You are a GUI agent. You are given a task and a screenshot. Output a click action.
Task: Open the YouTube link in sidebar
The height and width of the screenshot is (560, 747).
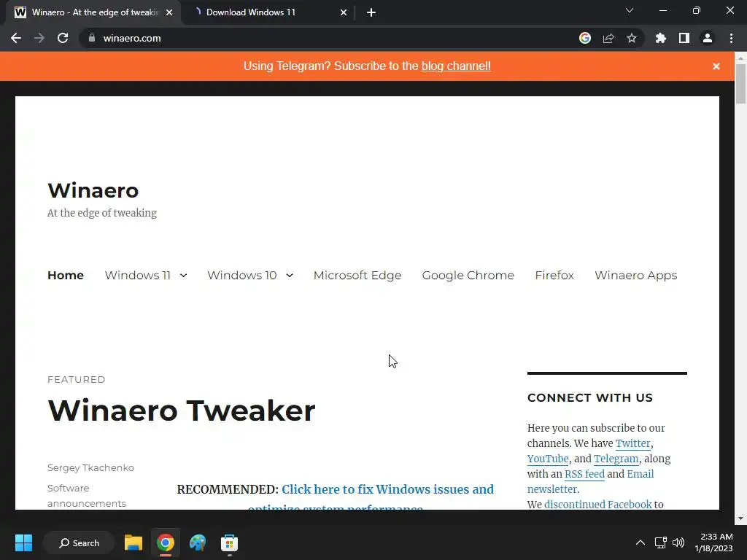click(x=548, y=459)
